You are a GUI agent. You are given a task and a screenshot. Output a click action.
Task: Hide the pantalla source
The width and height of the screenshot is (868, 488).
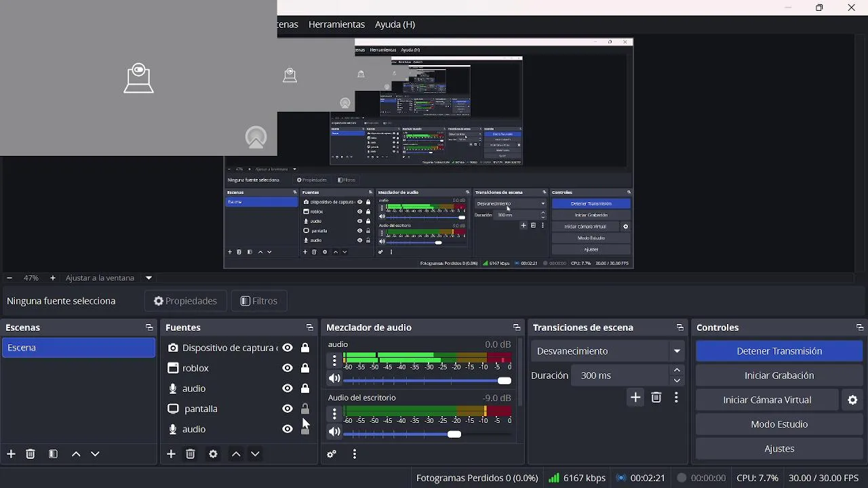click(x=288, y=409)
